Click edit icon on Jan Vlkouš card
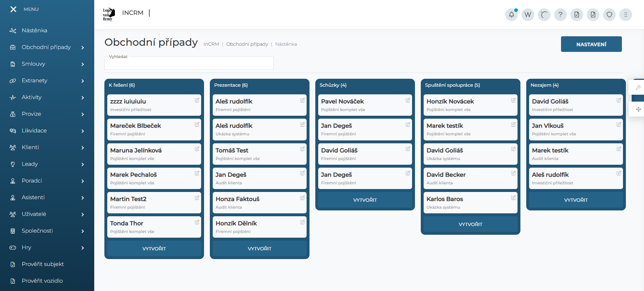The height and width of the screenshot is (291, 644). coord(619,124)
